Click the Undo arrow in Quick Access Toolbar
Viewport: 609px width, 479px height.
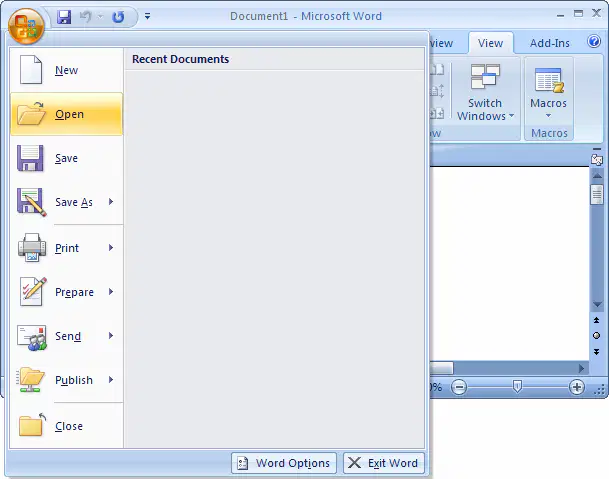pyautogui.click(x=85, y=17)
